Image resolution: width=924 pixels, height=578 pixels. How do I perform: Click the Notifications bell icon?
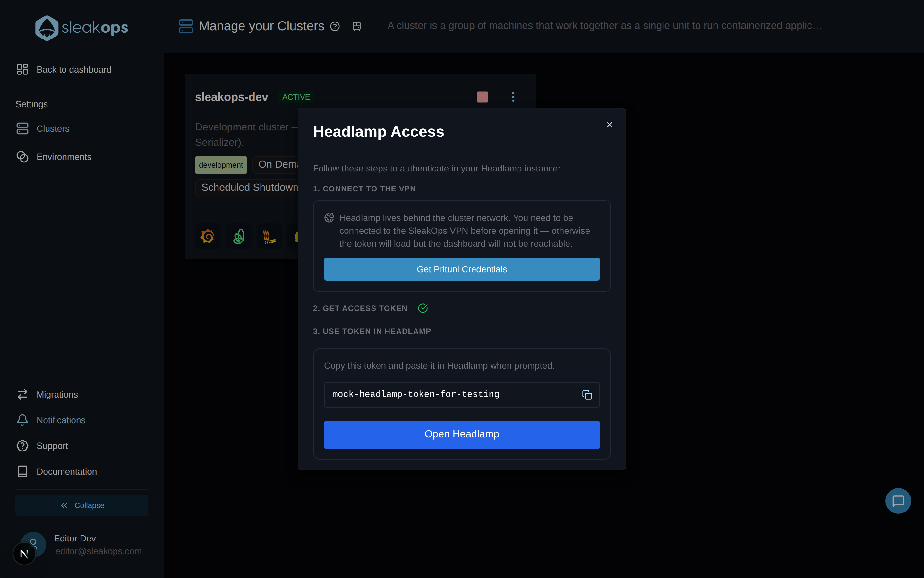[x=22, y=420]
